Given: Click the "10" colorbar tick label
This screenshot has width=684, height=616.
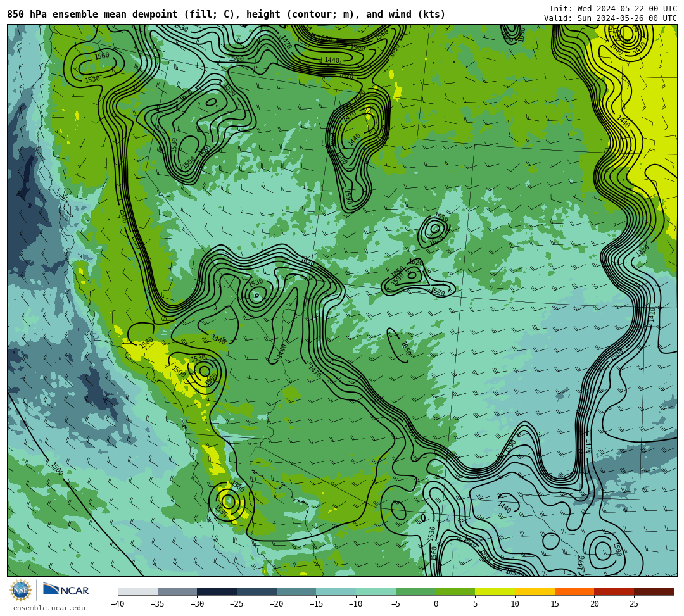Looking at the screenshot, I should 515,604.
